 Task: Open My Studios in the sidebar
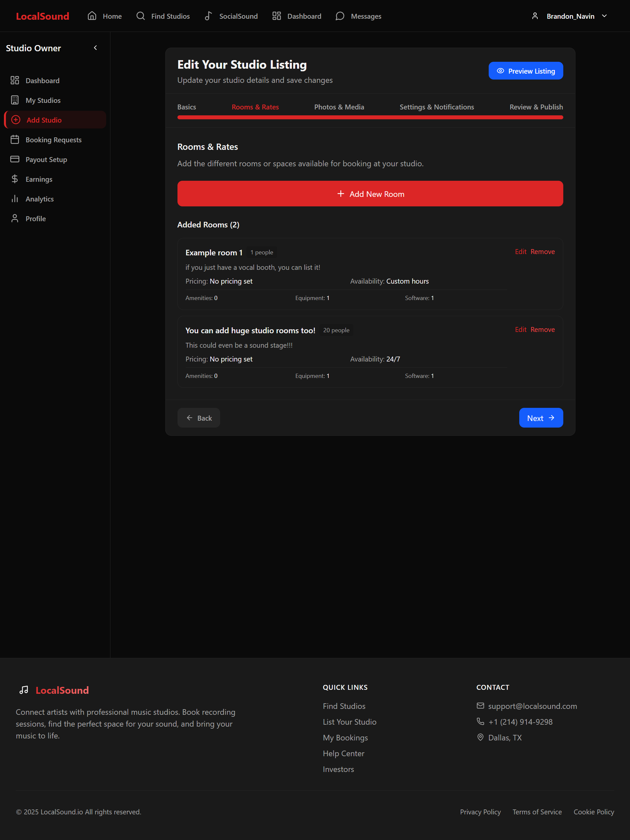(55, 100)
